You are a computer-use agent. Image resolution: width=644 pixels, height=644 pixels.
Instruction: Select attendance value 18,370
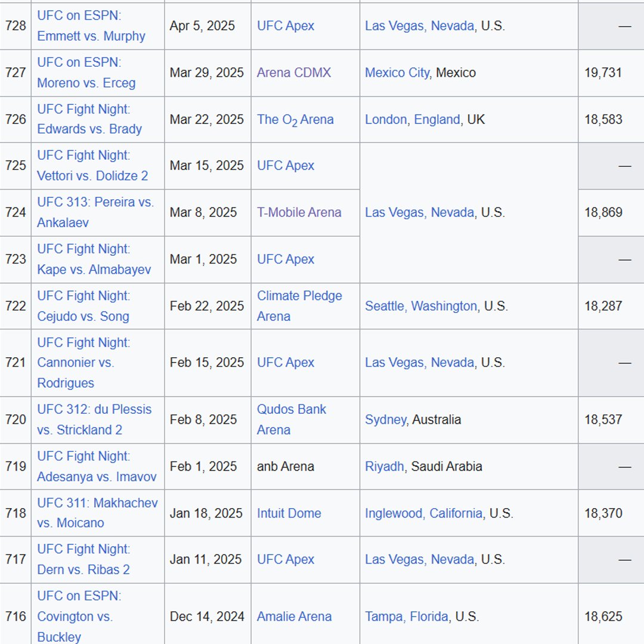click(603, 513)
